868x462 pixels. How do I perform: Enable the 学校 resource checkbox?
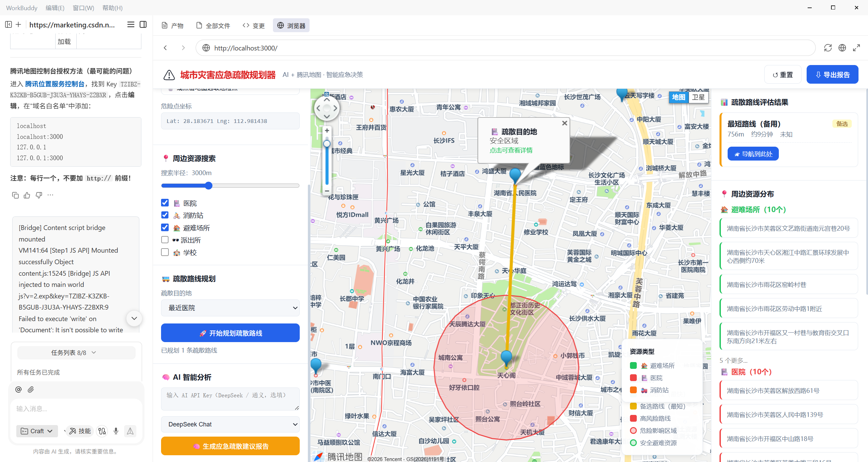165,252
